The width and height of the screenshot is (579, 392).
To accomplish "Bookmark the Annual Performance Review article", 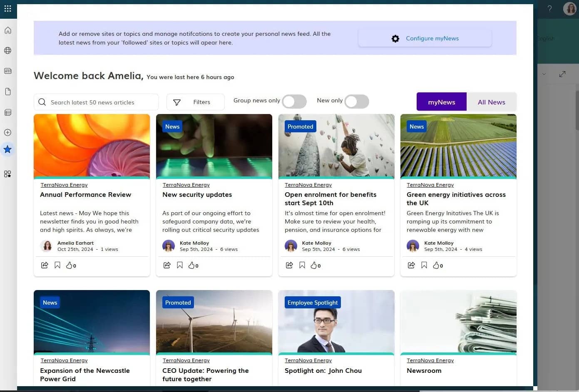I will 57,265.
